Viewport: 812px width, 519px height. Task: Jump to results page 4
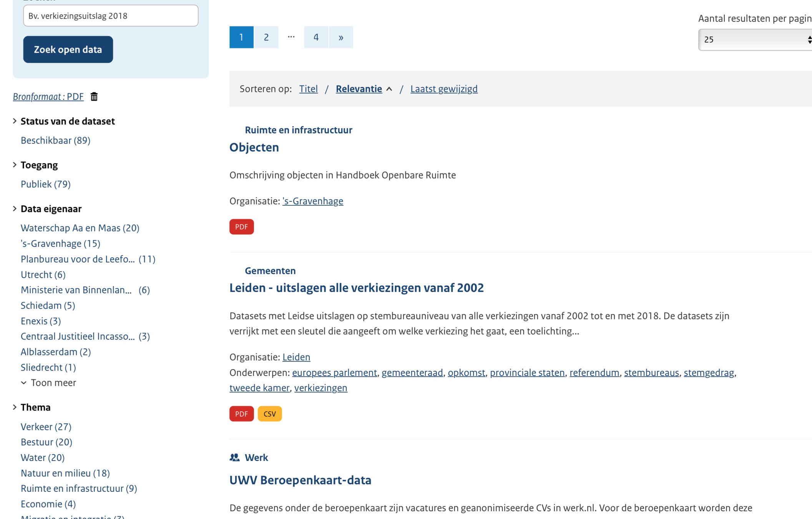coord(316,37)
